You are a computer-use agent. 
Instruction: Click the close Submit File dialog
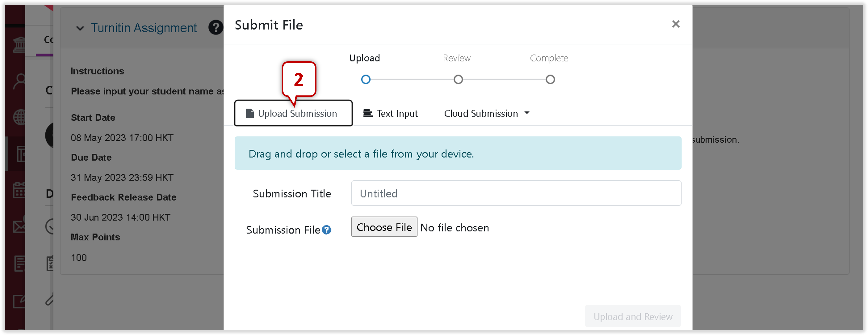tap(676, 24)
